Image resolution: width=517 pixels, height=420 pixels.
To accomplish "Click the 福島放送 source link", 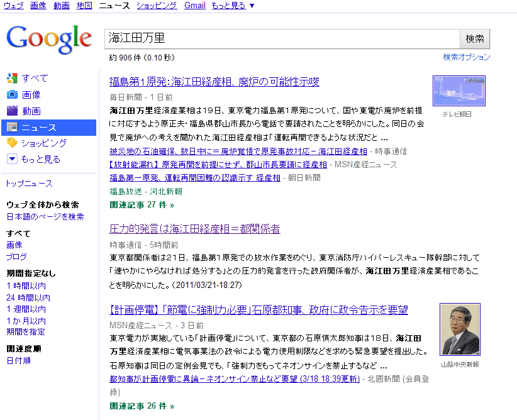I will pos(126,191).
